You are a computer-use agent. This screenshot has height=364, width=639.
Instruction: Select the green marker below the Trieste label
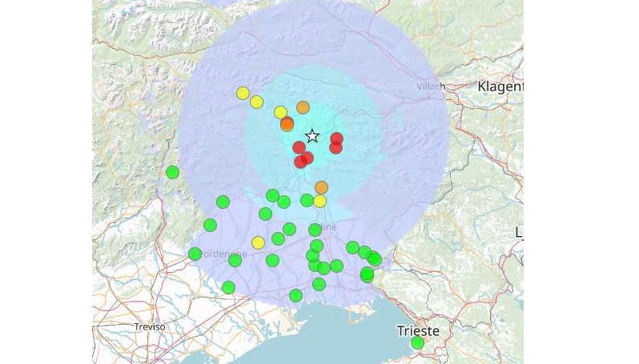tap(417, 343)
